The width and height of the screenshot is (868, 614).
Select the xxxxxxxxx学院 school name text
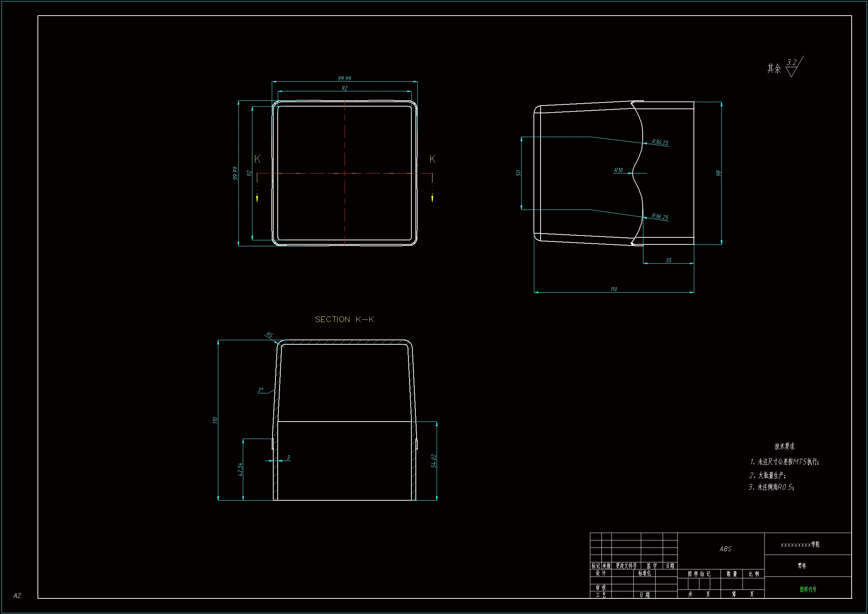(x=800, y=545)
